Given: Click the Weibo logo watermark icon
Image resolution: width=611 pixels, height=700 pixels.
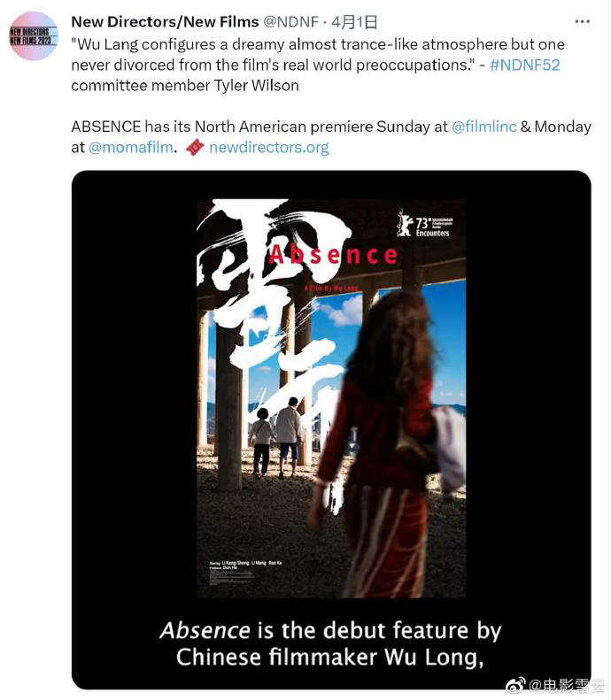Looking at the screenshot, I should coord(516,684).
